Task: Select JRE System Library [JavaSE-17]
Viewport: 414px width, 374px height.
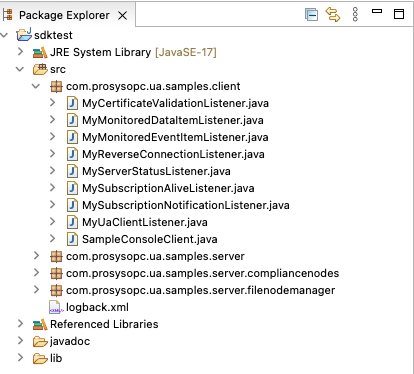Action: click(133, 52)
